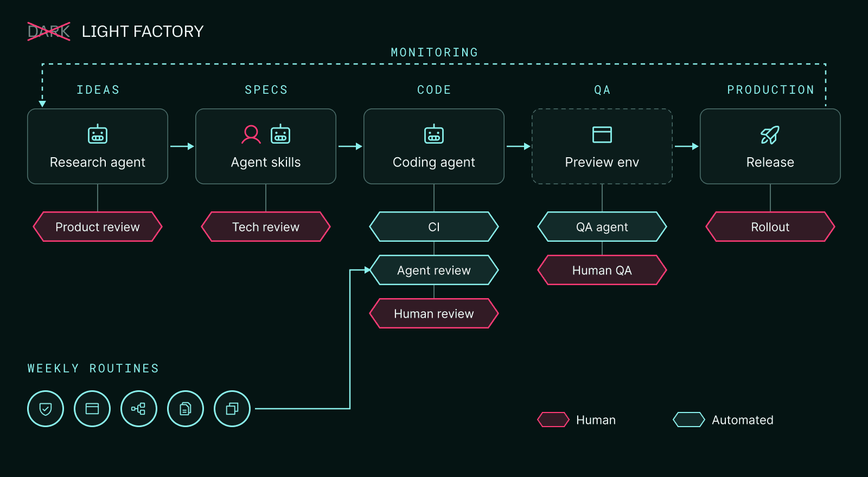Select the rocket icon above Release

coord(770,135)
